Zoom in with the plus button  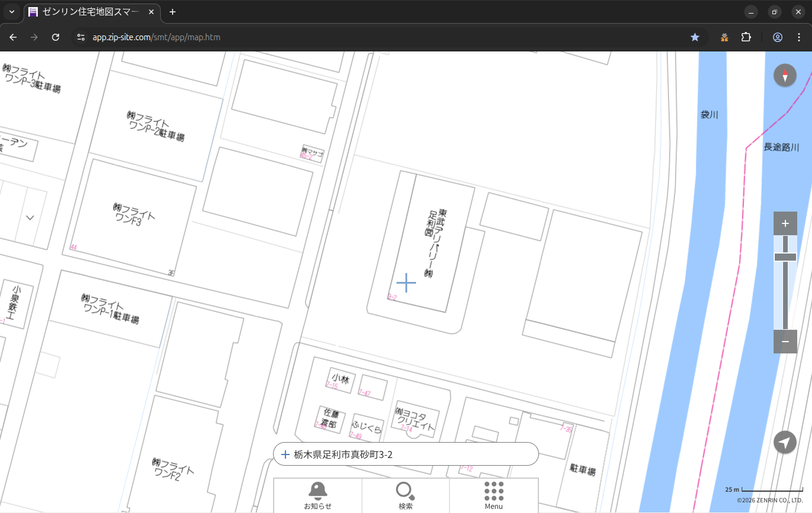[x=785, y=223]
